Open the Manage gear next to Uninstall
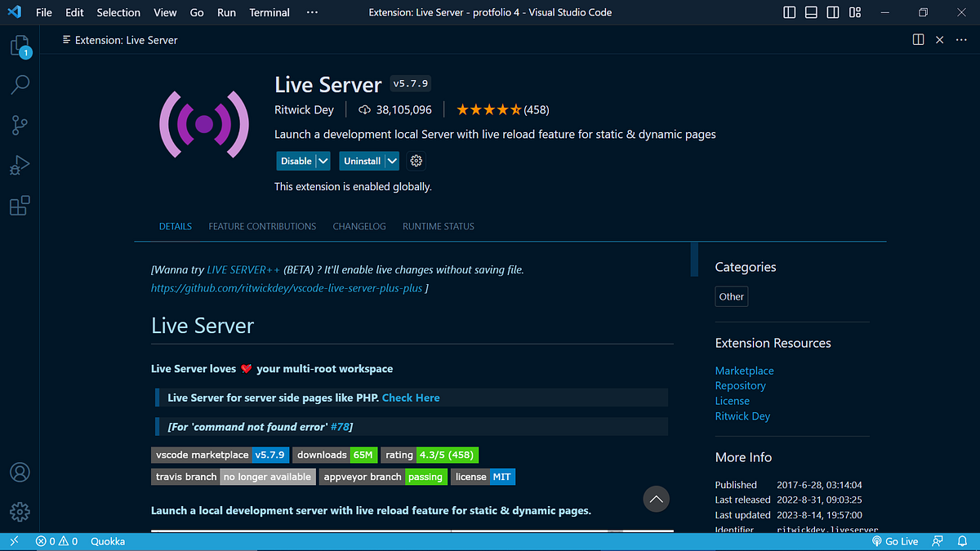This screenshot has height=551, width=980. pos(416,161)
